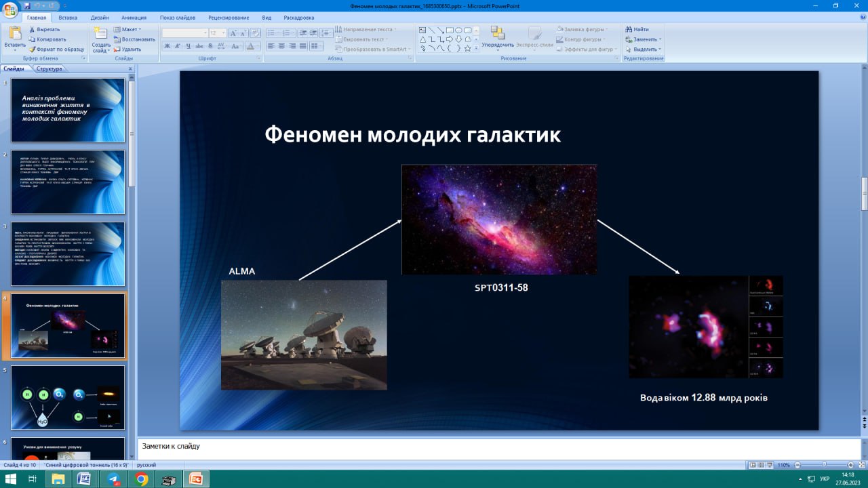
Task: Open the Дизайн ribbon tab
Action: [x=100, y=18]
